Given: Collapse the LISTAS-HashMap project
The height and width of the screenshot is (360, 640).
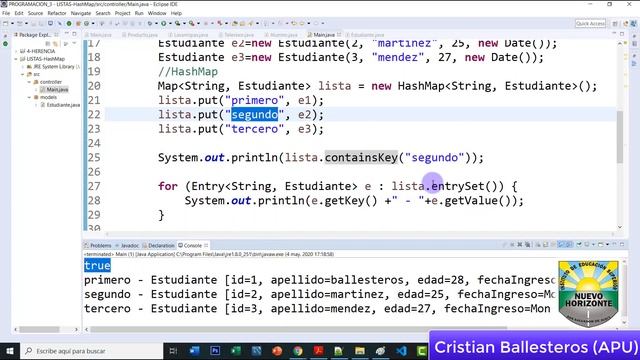Looking at the screenshot, I should [x=16, y=59].
